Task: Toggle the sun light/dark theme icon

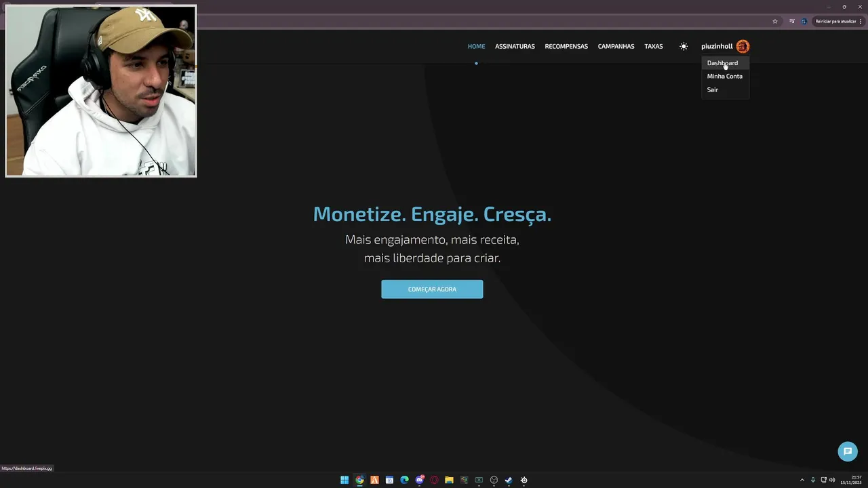Action: [x=684, y=46]
